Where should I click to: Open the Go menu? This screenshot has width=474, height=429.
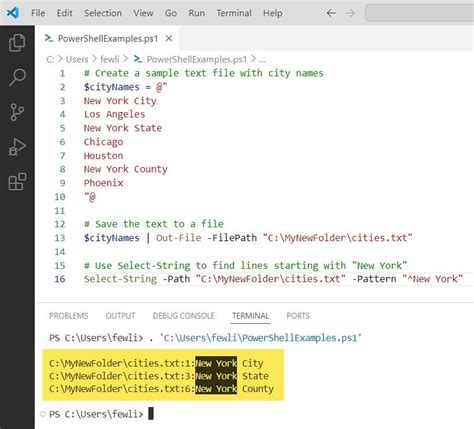[x=171, y=13]
